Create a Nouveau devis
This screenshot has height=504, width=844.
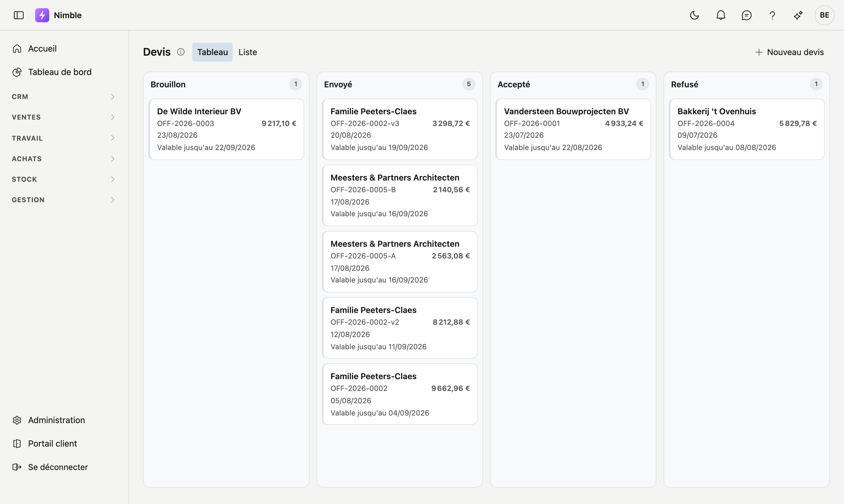[789, 52]
